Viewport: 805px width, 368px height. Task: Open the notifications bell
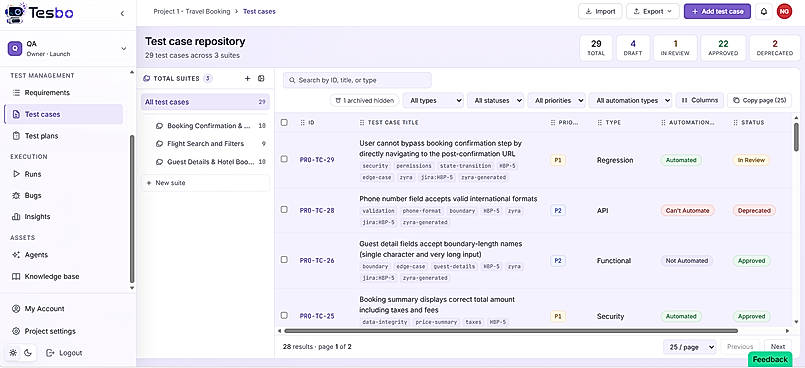click(x=764, y=11)
